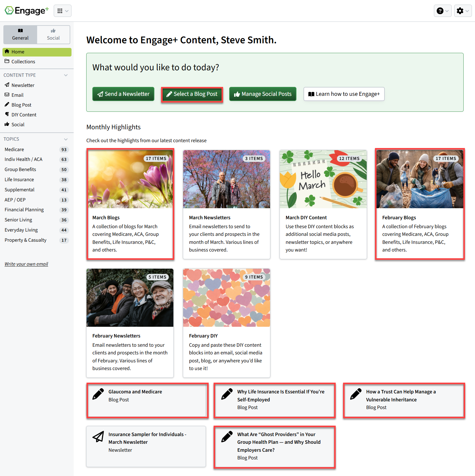Open How a Trust Can Help post
Image resolution: width=475 pixels, height=476 pixels.
404,400
